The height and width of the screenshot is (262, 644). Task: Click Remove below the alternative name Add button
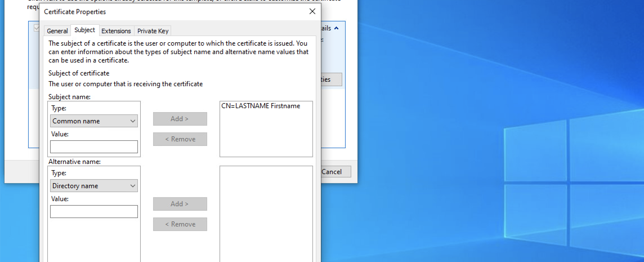[x=180, y=224]
